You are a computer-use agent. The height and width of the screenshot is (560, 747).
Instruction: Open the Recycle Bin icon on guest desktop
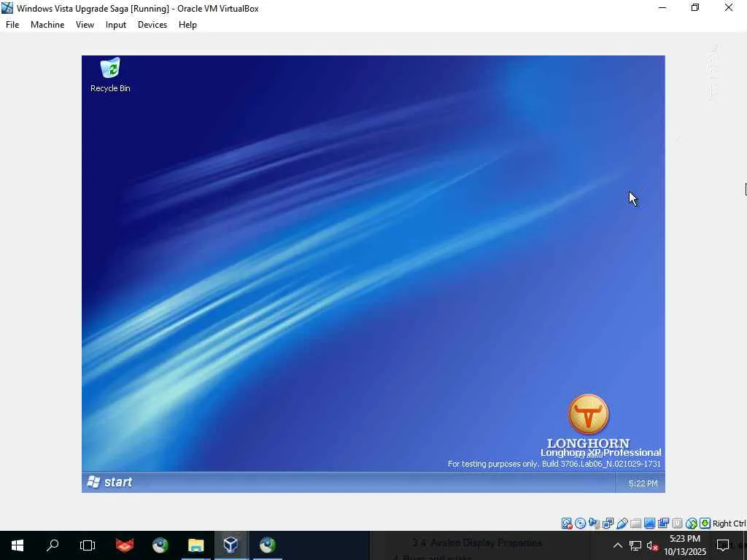(x=110, y=75)
